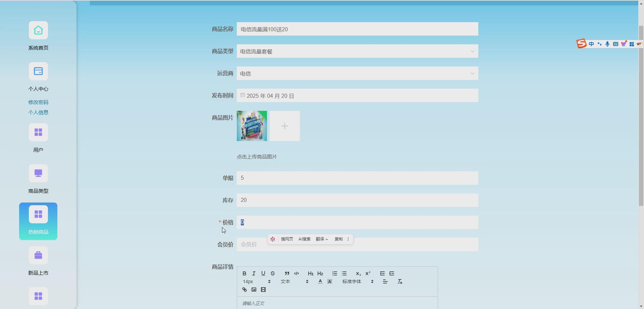Toggle Sogou punctuation mode
644x309 pixels.
(x=599, y=44)
